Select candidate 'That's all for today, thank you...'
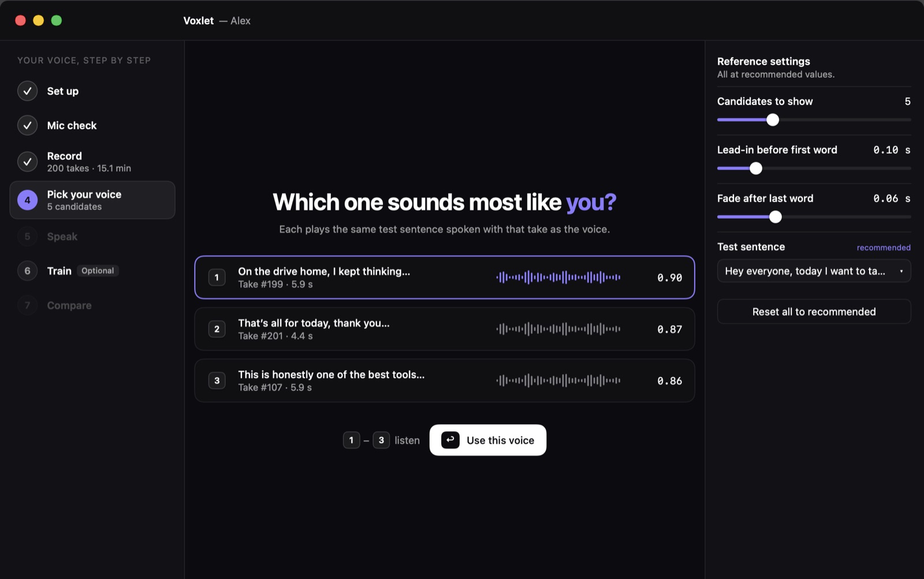 pos(445,329)
